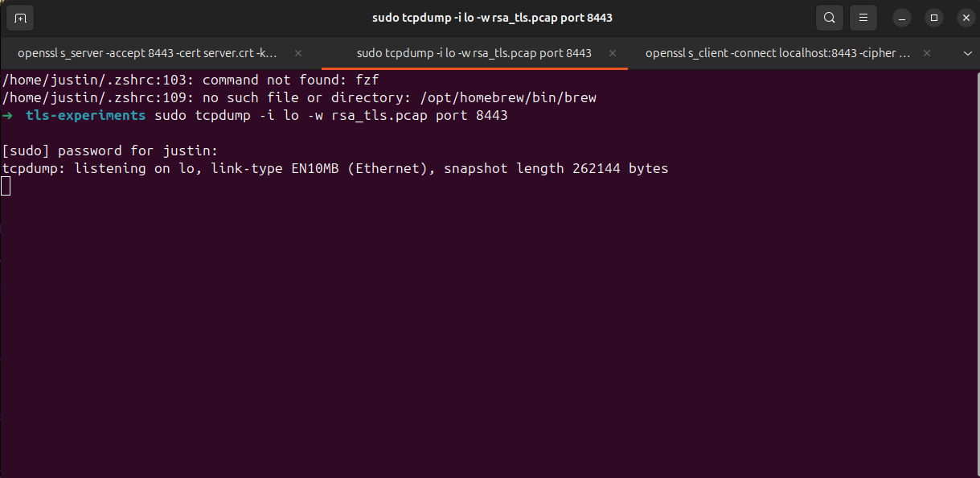Switch to the openssl s_client tab
980x478 pixels.
click(x=777, y=53)
